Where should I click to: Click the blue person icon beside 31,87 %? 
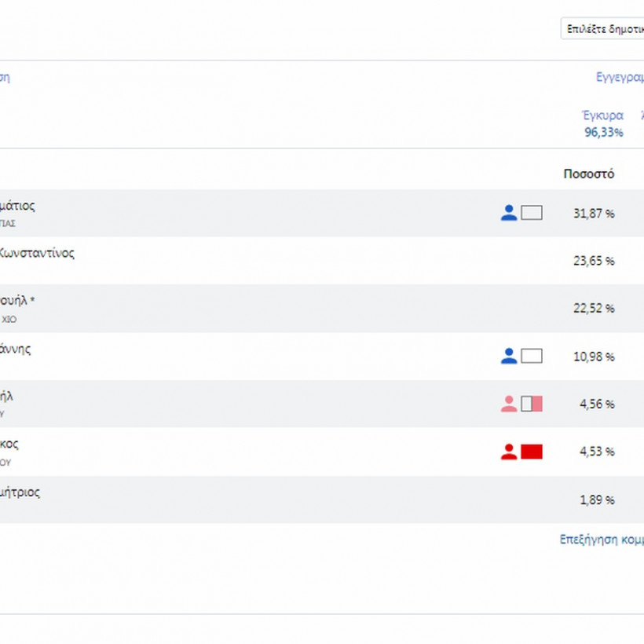click(x=509, y=212)
